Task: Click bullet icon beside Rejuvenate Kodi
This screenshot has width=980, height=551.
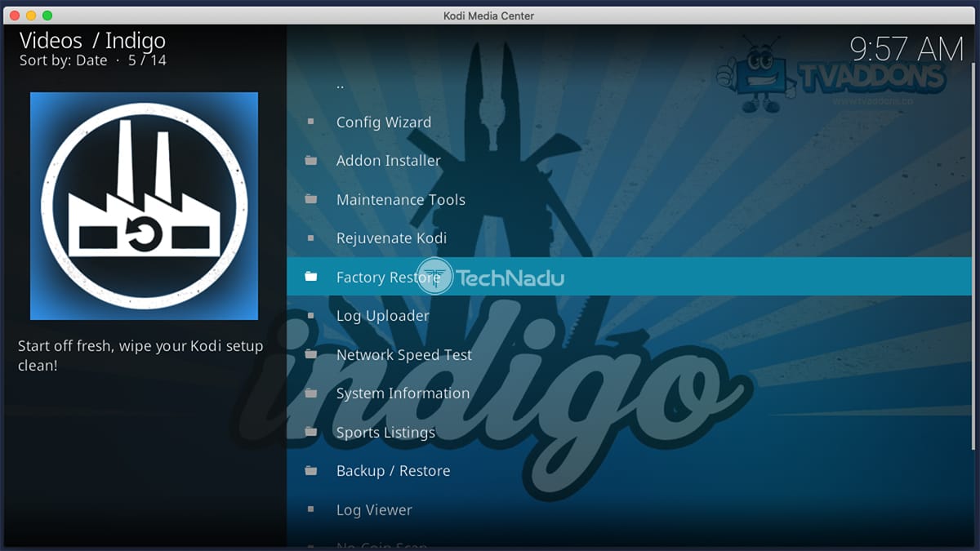Action: 310,238
